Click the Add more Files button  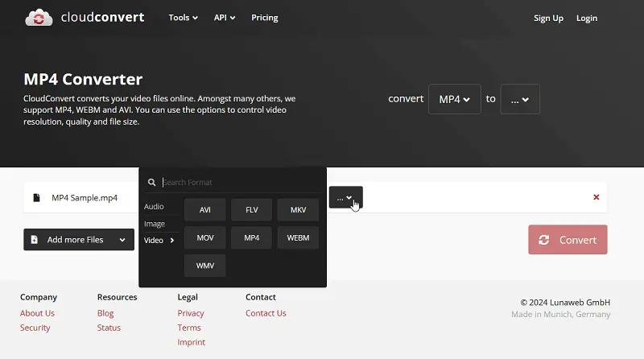[79, 240]
